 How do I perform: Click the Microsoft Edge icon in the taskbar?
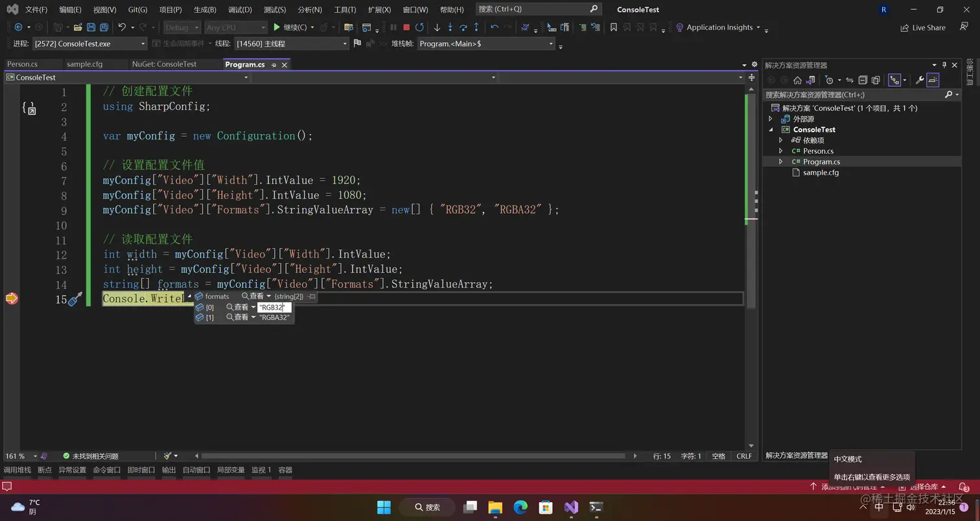pyautogui.click(x=520, y=507)
